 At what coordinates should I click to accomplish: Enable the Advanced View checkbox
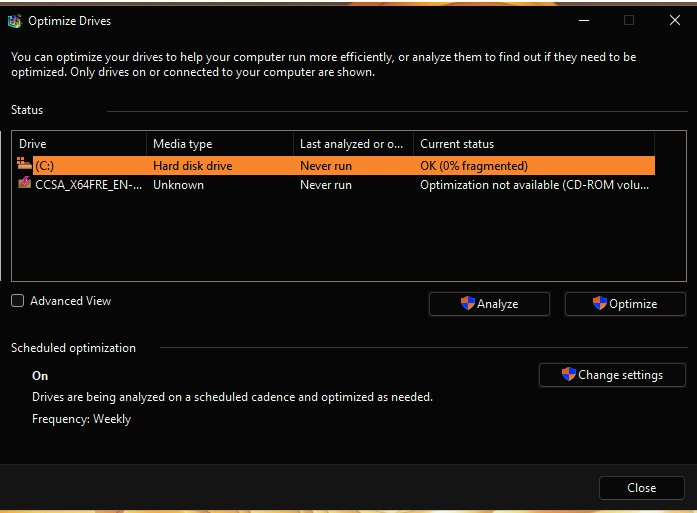pyautogui.click(x=18, y=301)
